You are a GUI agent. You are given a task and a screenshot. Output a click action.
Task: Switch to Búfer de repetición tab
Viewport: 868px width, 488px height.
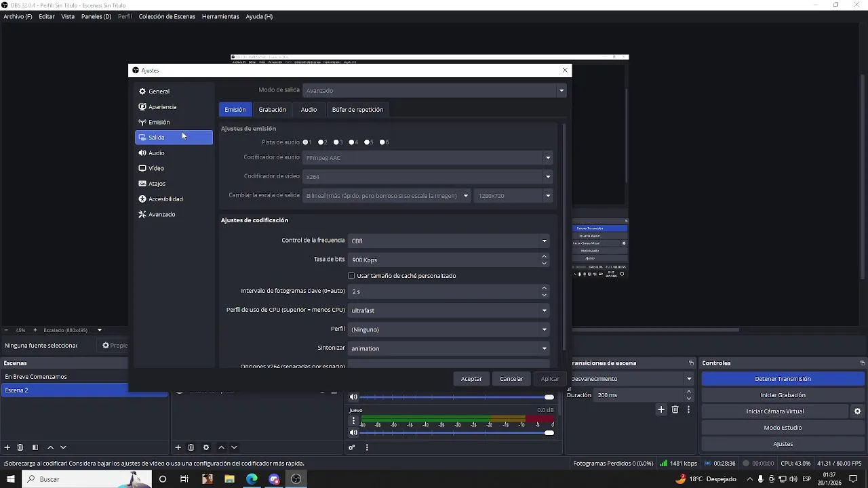pyautogui.click(x=357, y=110)
